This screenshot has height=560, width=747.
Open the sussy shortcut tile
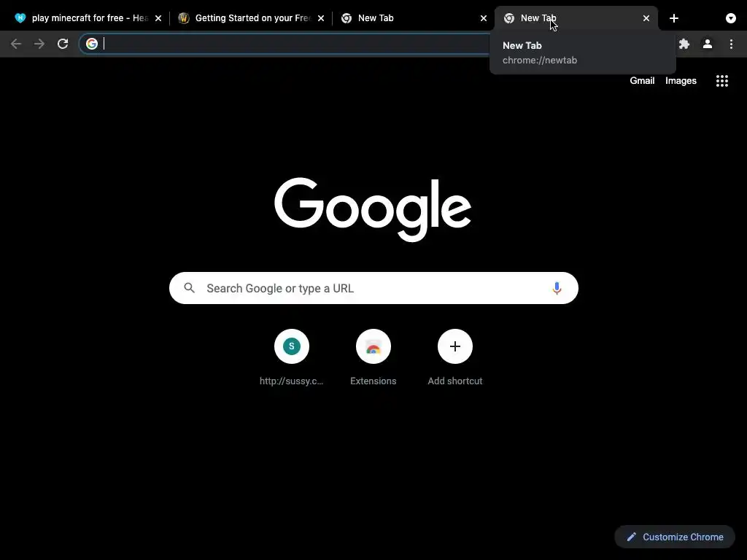pos(292,346)
